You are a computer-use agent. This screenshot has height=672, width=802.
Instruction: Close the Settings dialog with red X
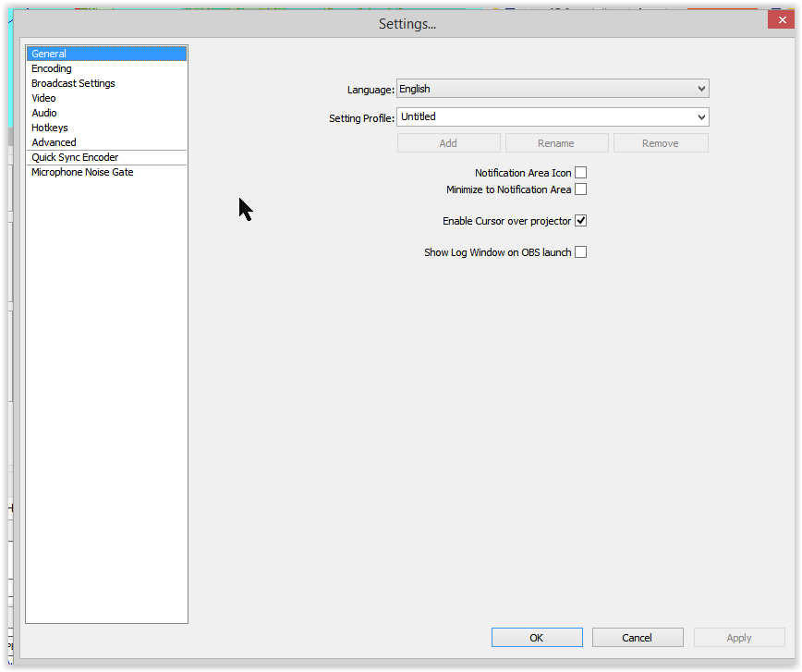click(782, 20)
